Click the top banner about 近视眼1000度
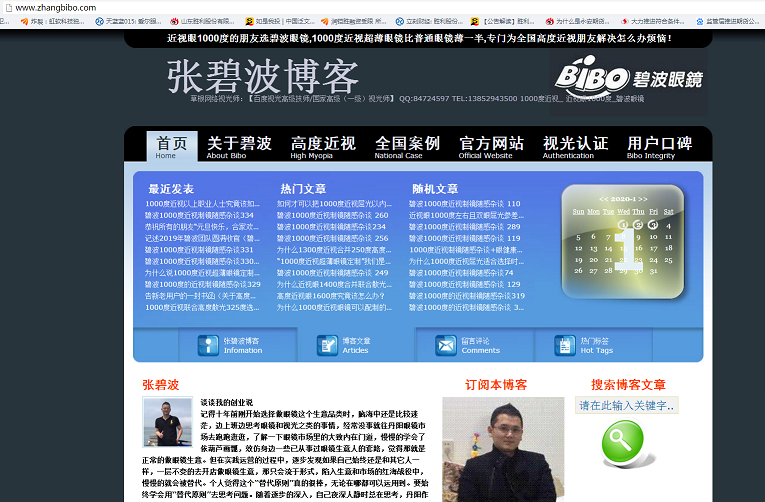 click(x=419, y=38)
